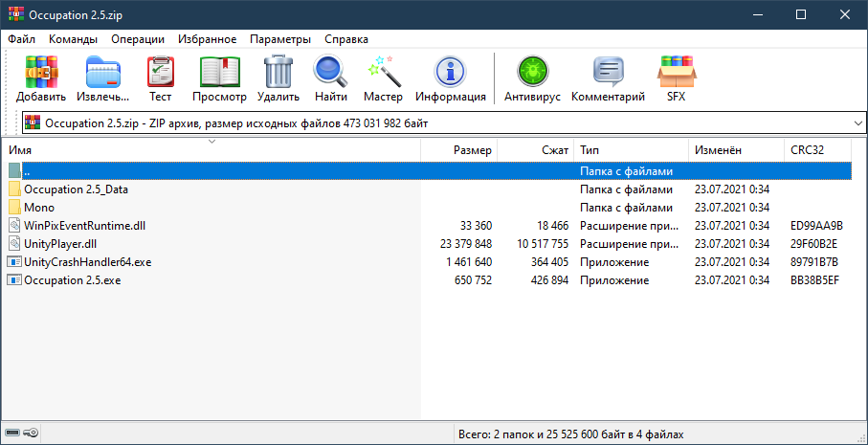Select the Occupation 2.5_Data folder
Viewport: 868px width, 445px height.
tap(76, 189)
